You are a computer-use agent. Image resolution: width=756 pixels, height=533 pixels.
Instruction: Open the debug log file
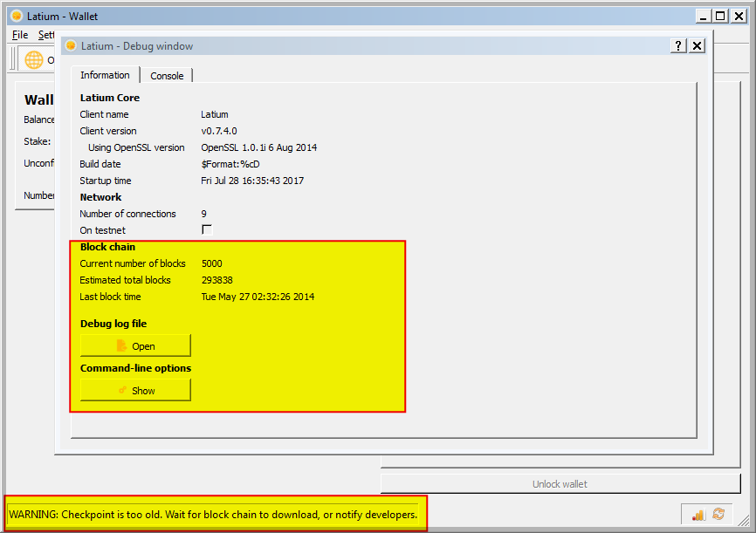tap(135, 346)
